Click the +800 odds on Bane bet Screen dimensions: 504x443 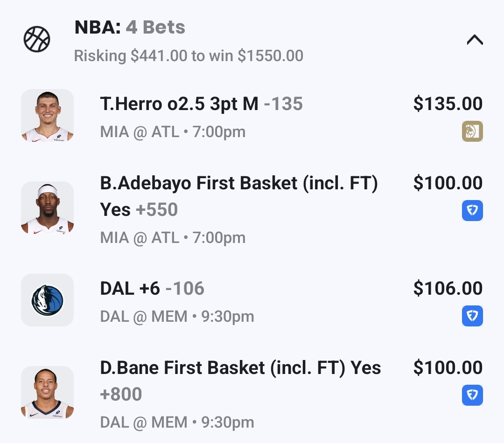click(121, 395)
